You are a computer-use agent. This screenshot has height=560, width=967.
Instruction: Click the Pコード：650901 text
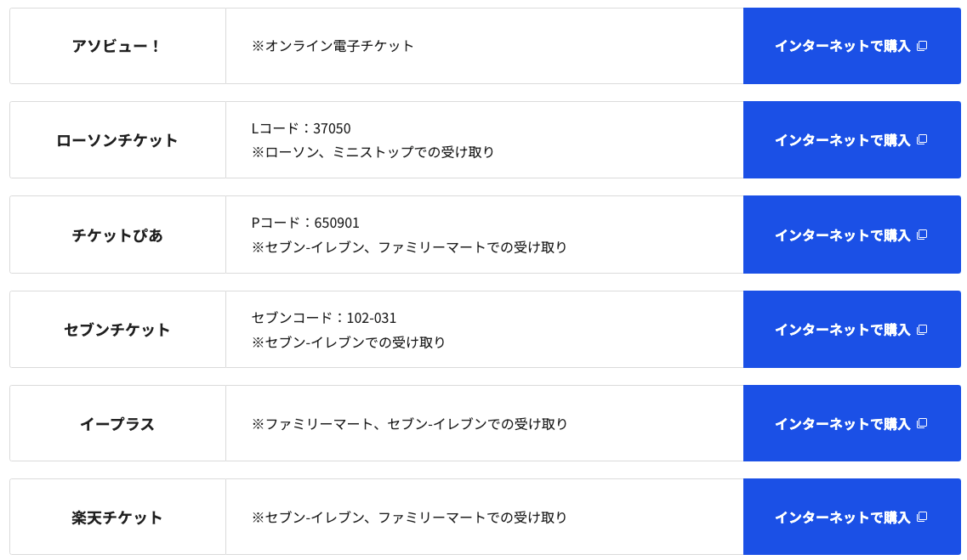[305, 223]
